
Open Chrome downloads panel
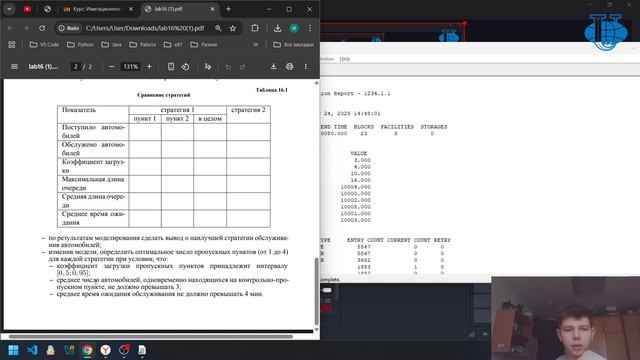(x=278, y=28)
